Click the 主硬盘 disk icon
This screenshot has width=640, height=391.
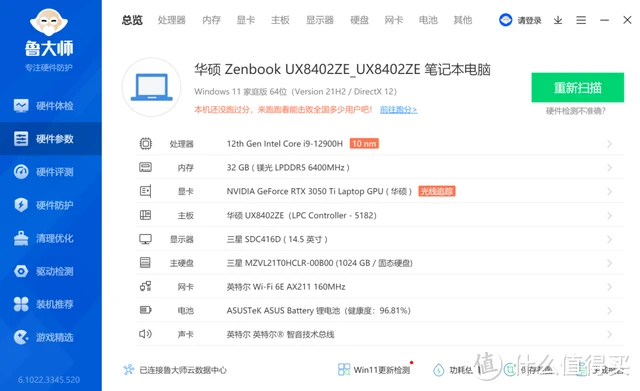(x=145, y=263)
